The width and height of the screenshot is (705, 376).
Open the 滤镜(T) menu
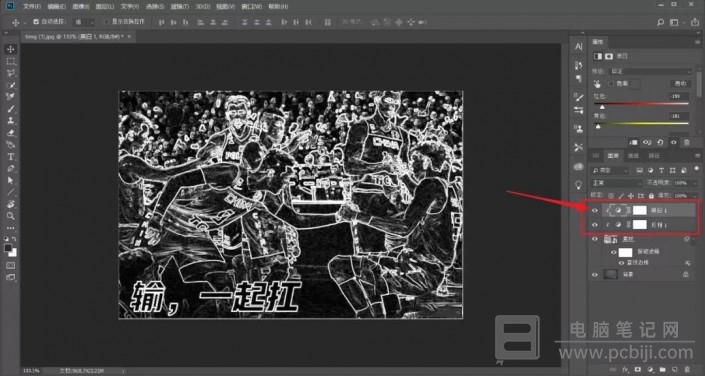180,7
